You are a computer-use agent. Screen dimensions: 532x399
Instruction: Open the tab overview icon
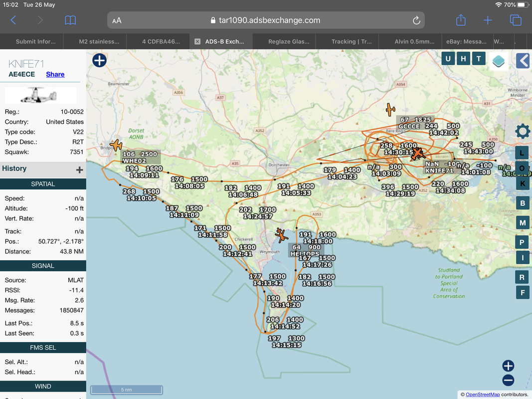(x=516, y=20)
